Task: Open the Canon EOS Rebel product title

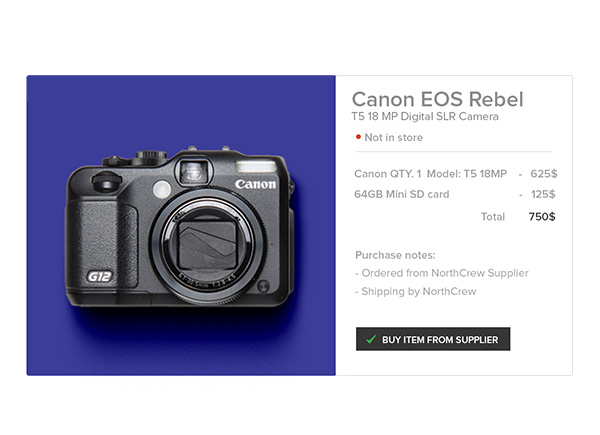Action: 437,99
